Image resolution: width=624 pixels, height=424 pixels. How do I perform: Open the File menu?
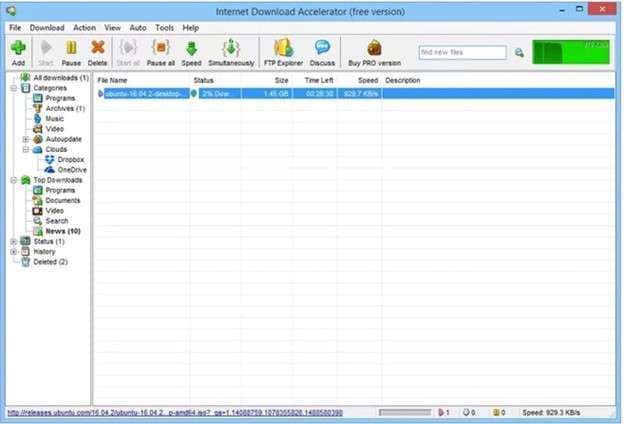(15, 28)
